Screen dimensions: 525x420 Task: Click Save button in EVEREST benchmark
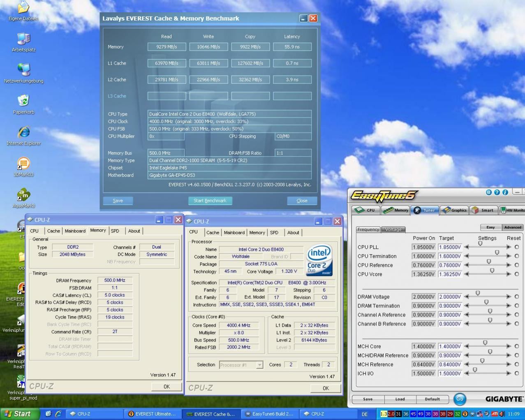coord(118,201)
